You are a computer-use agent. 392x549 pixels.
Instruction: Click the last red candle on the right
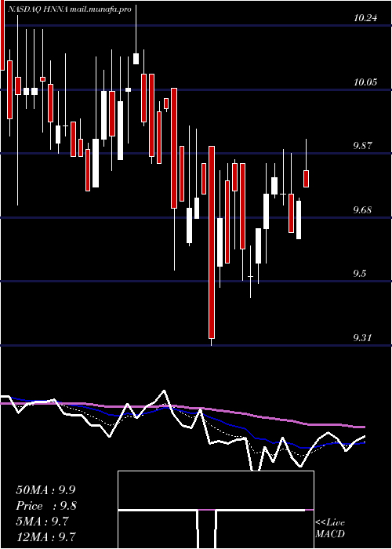click(x=306, y=179)
